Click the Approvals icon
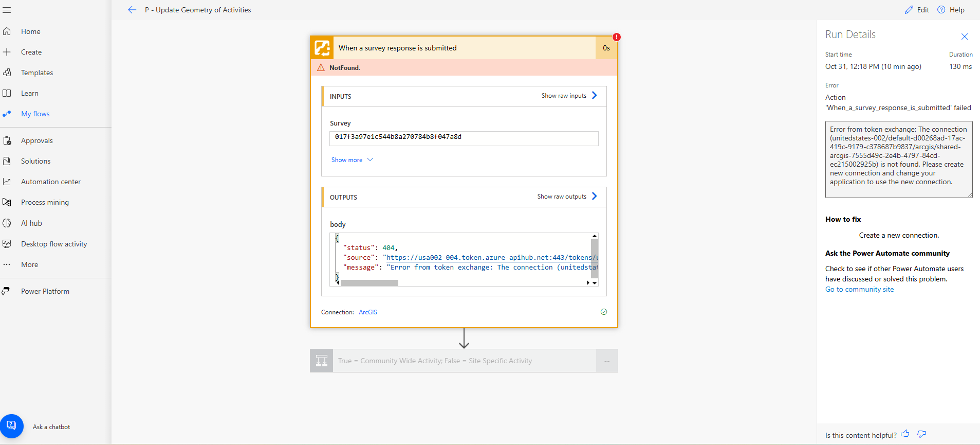980x445 pixels. pos(7,140)
